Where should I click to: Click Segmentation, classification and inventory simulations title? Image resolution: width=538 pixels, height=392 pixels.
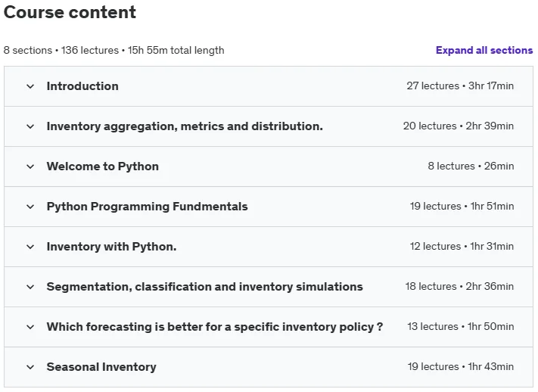205,287
